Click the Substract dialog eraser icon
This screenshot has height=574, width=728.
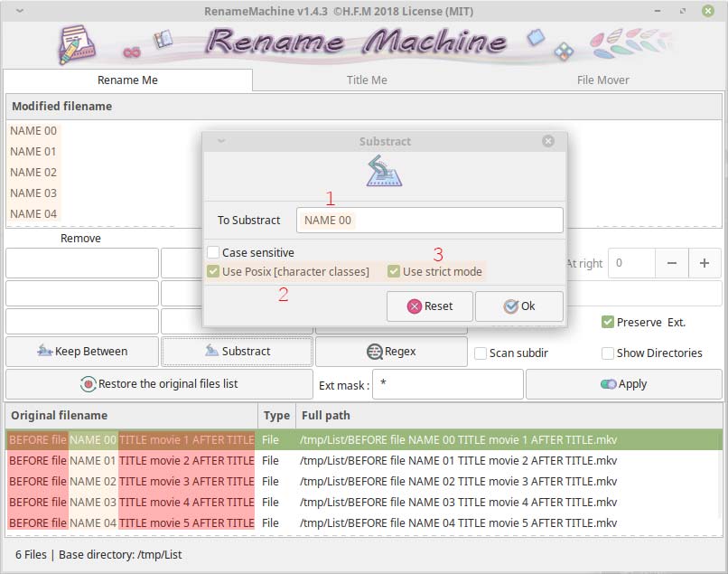[384, 172]
